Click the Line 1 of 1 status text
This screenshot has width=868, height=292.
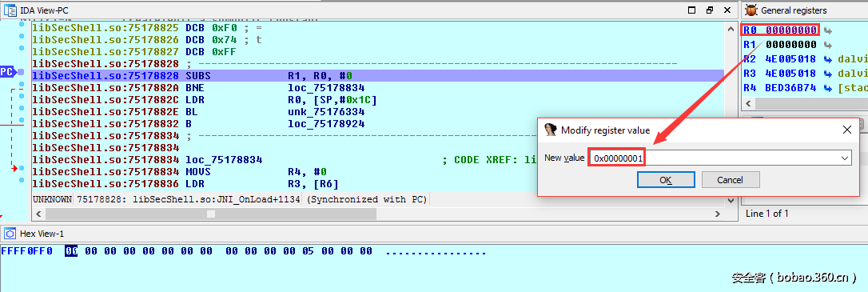click(766, 214)
